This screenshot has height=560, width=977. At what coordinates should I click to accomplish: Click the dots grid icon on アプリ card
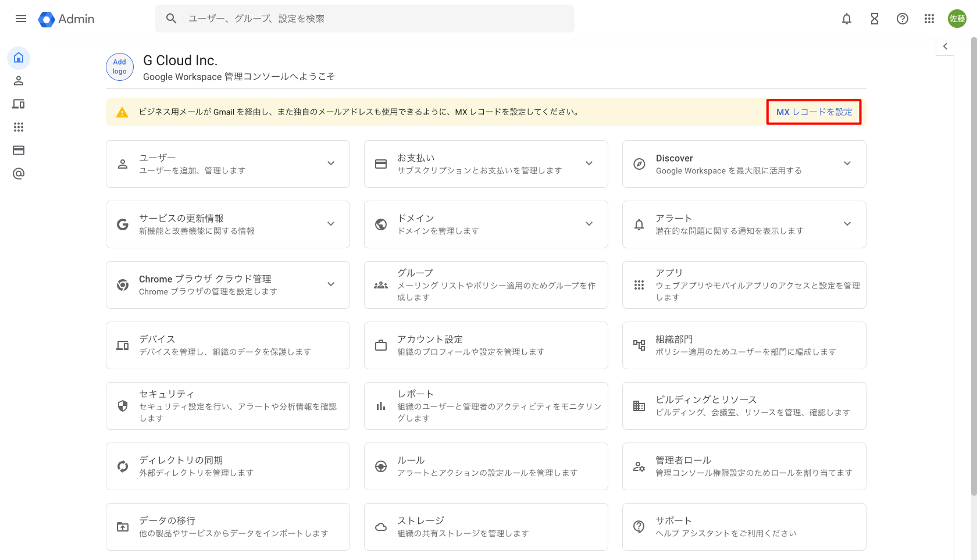[x=639, y=285]
